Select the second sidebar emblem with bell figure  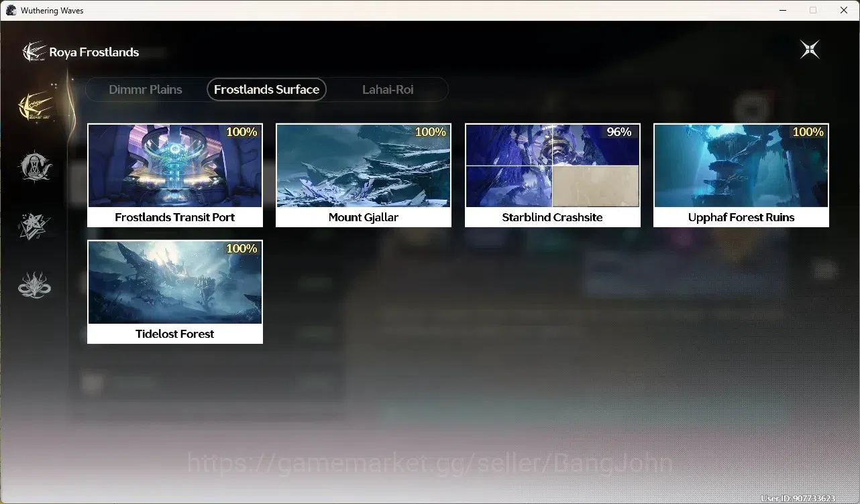[x=34, y=166]
